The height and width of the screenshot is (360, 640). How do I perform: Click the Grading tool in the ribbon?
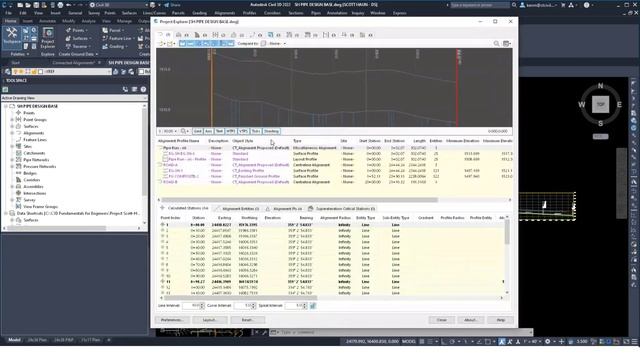click(114, 47)
